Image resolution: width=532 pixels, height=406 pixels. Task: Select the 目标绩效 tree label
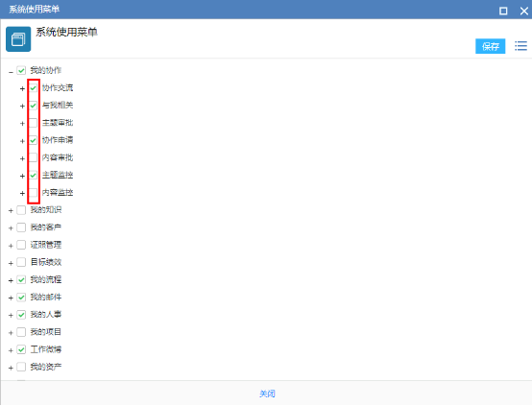46,262
